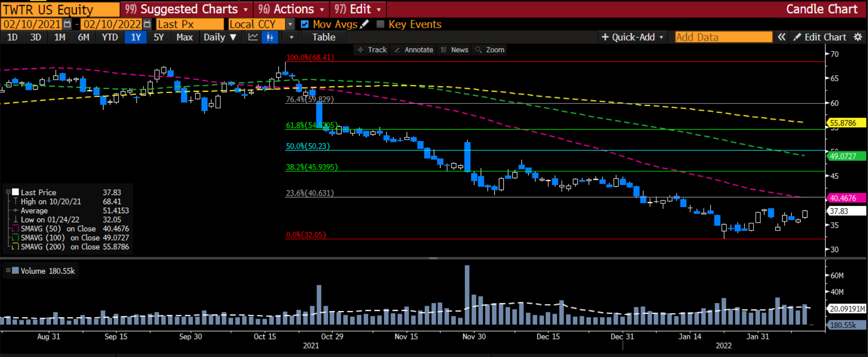Open the Actions menu
This screenshot has height=357, width=868.
pos(291,9)
